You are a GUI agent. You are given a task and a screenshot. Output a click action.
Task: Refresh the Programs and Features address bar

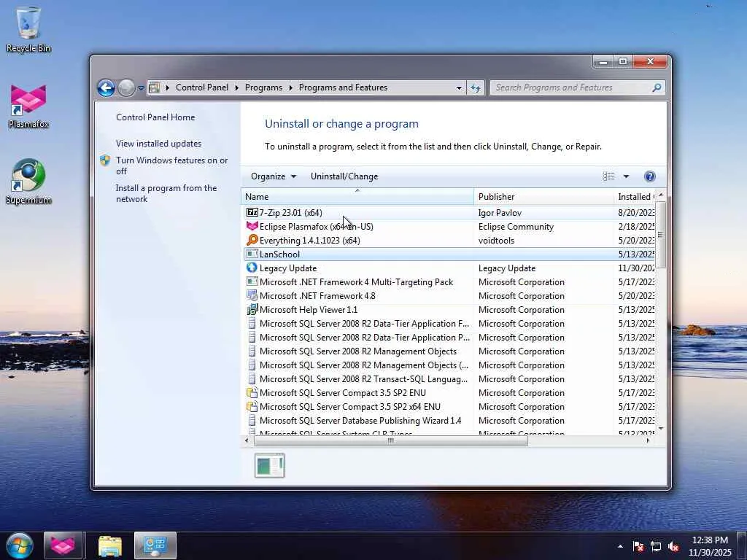[476, 87]
